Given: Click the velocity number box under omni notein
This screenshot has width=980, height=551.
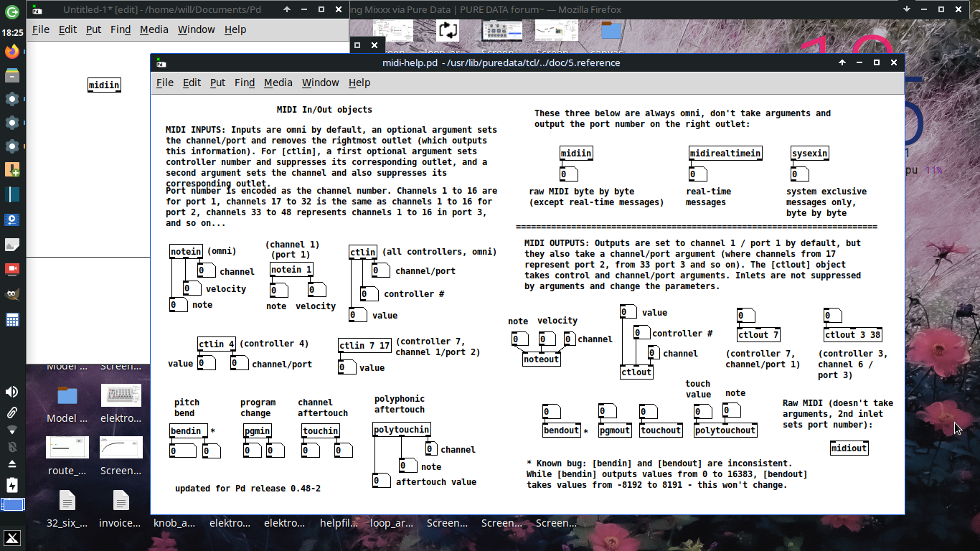Looking at the screenshot, I should [x=192, y=288].
